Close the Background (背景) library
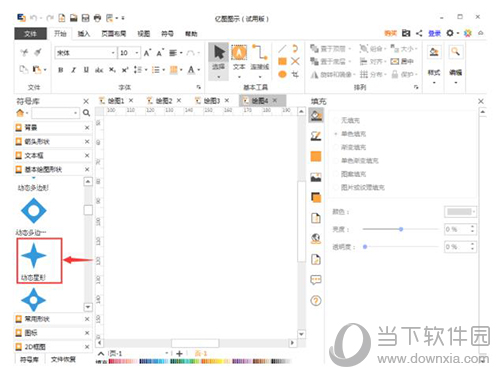 [x=87, y=127]
